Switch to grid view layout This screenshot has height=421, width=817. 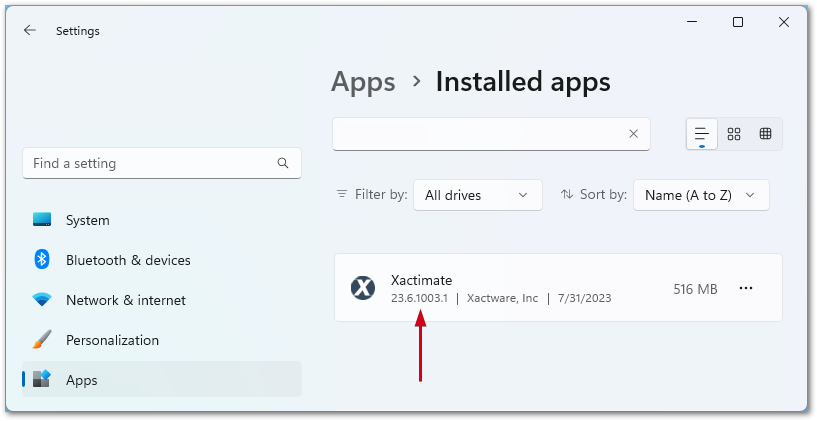pos(734,134)
